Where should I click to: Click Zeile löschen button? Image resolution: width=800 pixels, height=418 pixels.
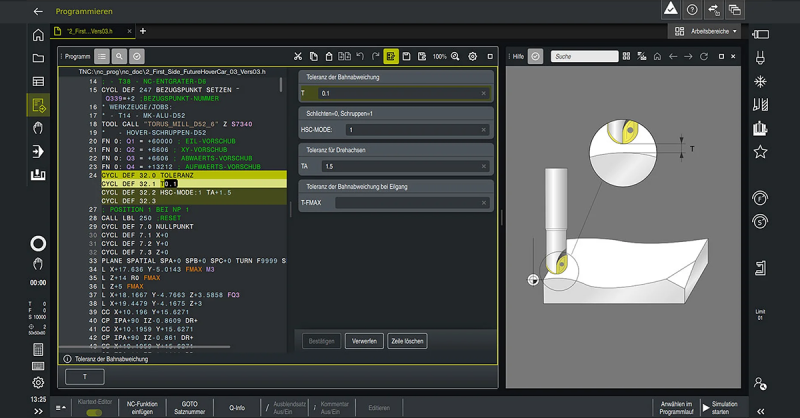tap(408, 341)
